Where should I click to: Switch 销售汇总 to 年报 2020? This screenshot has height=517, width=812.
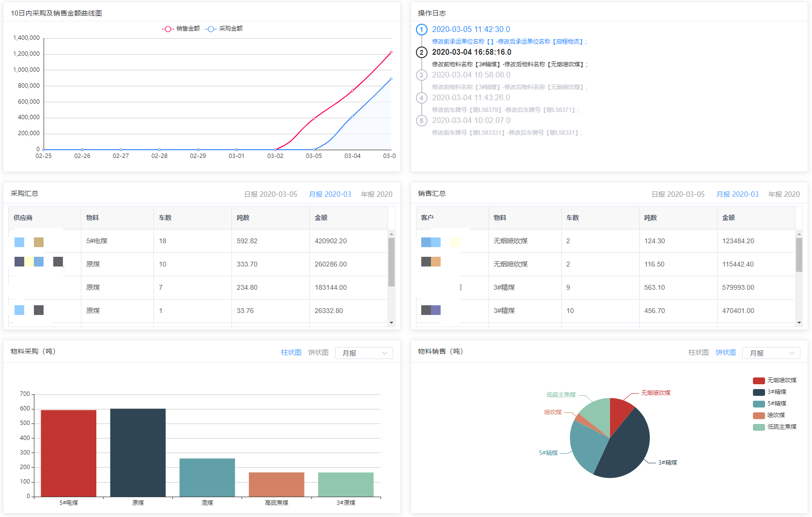point(783,194)
